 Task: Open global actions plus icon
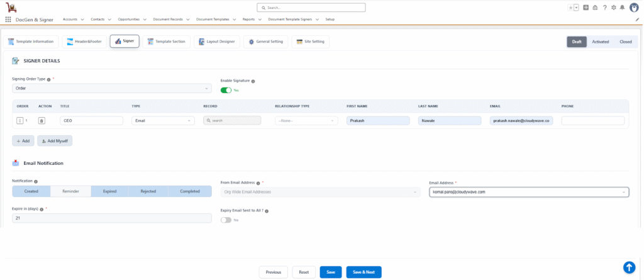click(586, 8)
